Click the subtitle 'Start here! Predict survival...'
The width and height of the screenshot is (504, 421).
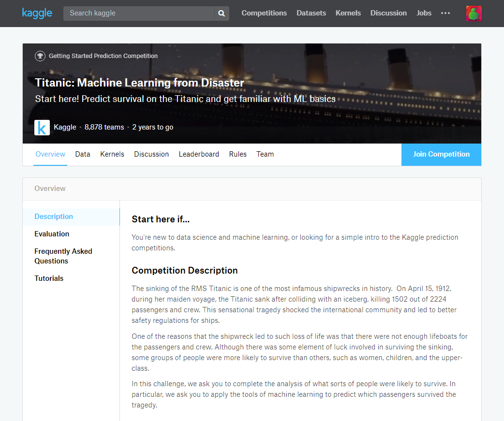pyautogui.click(x=185, y=99)
